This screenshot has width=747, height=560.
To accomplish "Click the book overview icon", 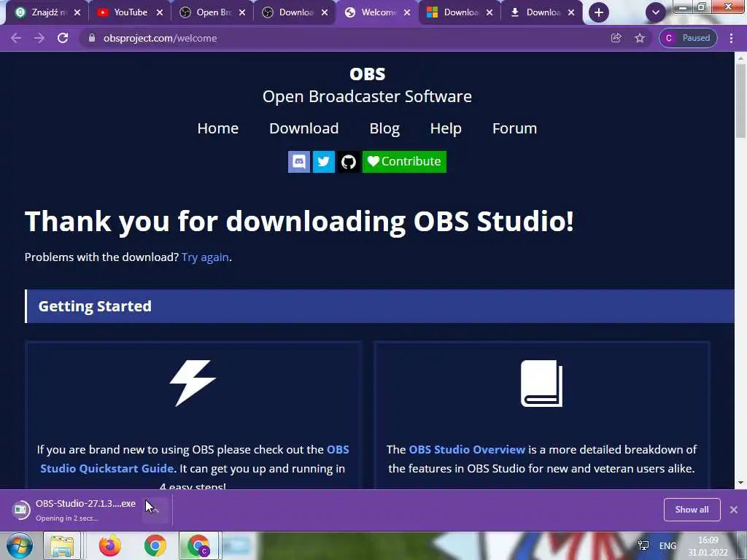I will (542, 384).
